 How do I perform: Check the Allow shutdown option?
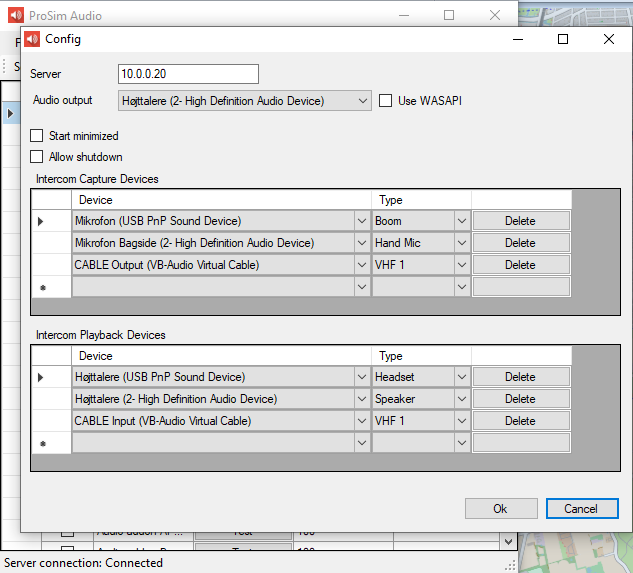[x=37, y=157]
